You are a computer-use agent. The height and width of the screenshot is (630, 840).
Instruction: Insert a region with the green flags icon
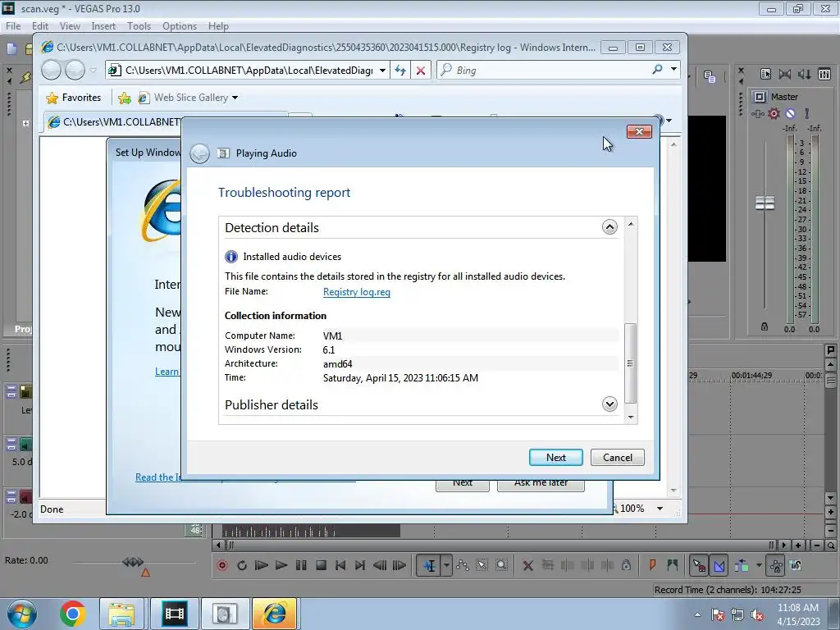673,564
